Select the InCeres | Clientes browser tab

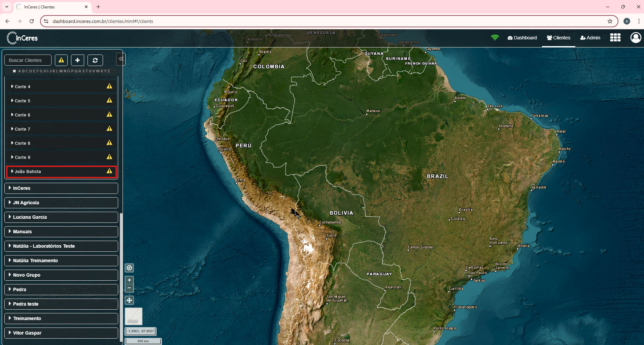[x=52, y=7]
